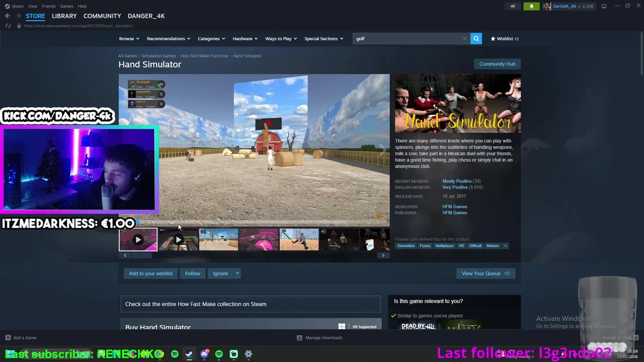The width and height of the screenshot is (644, 362).
Task: Open the announcements megaphone icon
Action: (513, 7)
